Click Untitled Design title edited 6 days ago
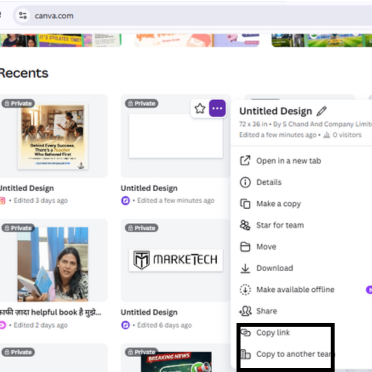 pos(149,312)
